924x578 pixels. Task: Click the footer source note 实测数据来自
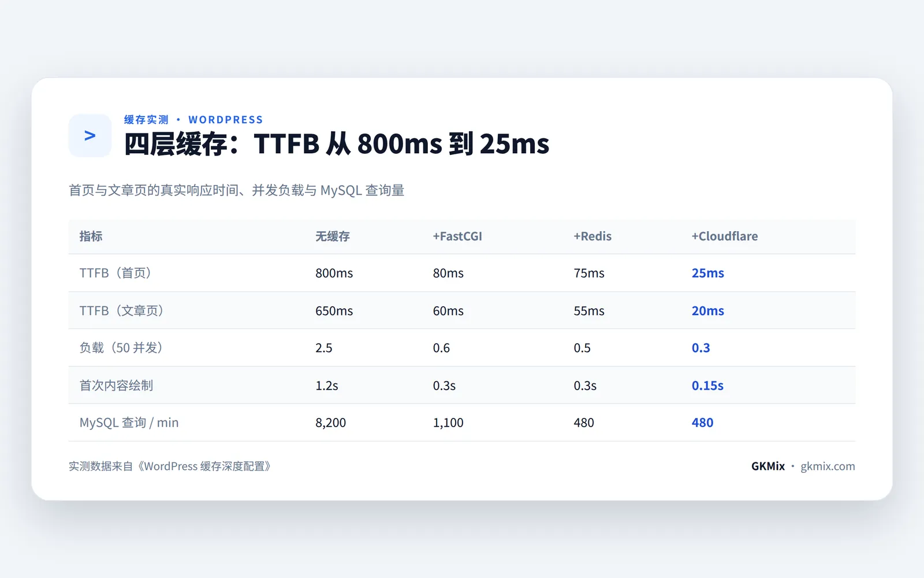coord(170,466)
